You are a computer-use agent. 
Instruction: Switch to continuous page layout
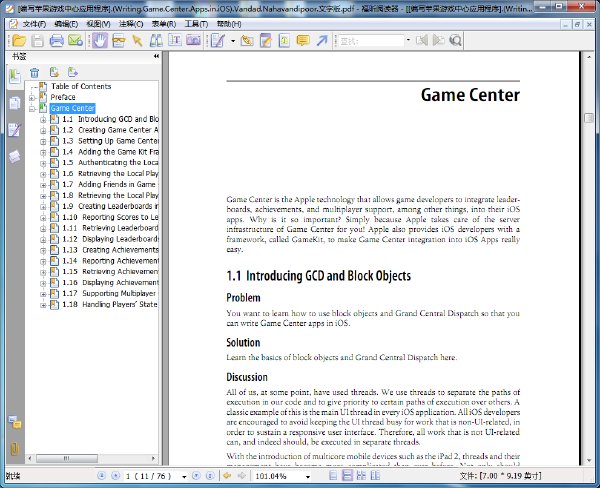[347, 476]
